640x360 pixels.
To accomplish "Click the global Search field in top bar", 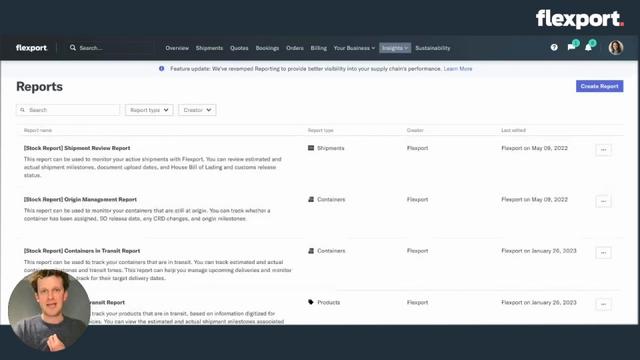I will coord(111,48).
